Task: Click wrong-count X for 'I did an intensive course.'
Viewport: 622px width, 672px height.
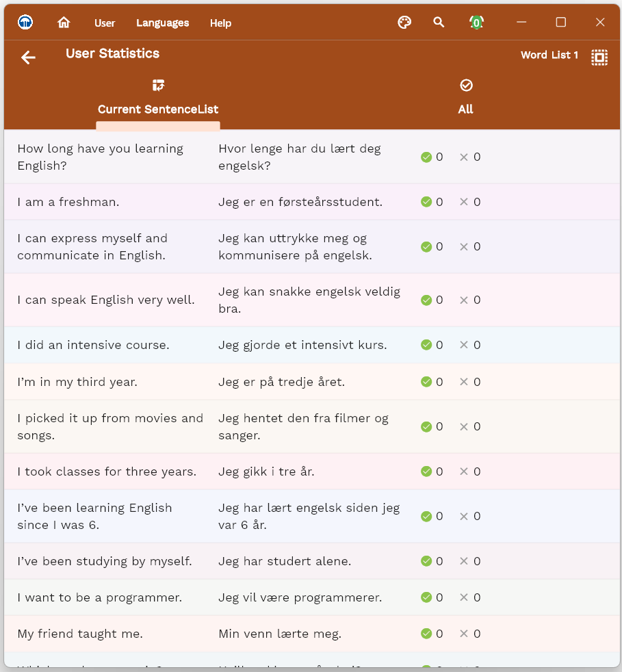Action: (464, 345)
